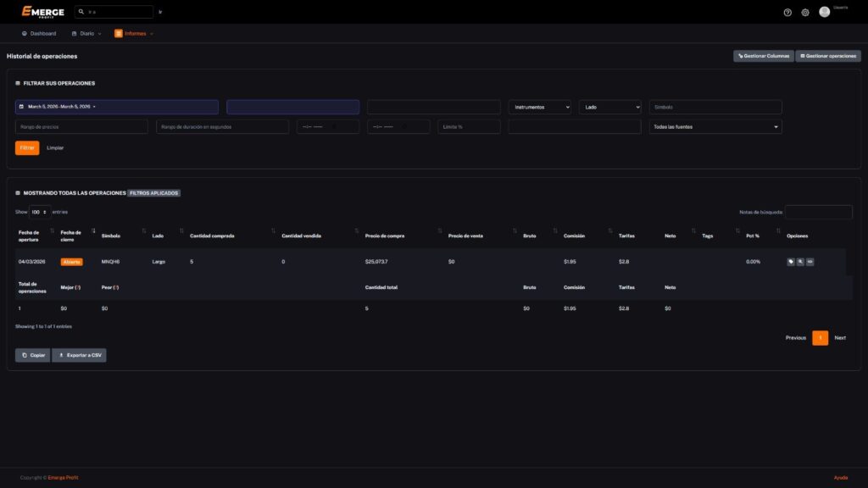Open the Instrumentos dropdown
This screenshot has height=488, width=868.
click(x=540, y=107)
